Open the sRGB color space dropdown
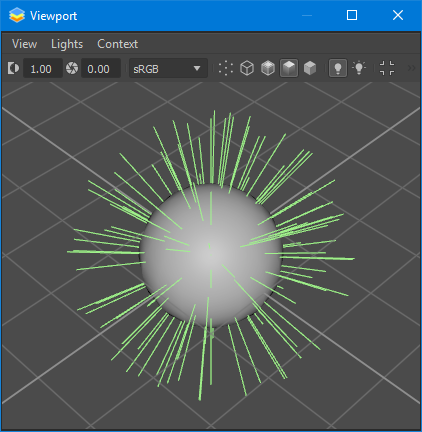Viewport: 422px width, 432px height. pos(168,68)
